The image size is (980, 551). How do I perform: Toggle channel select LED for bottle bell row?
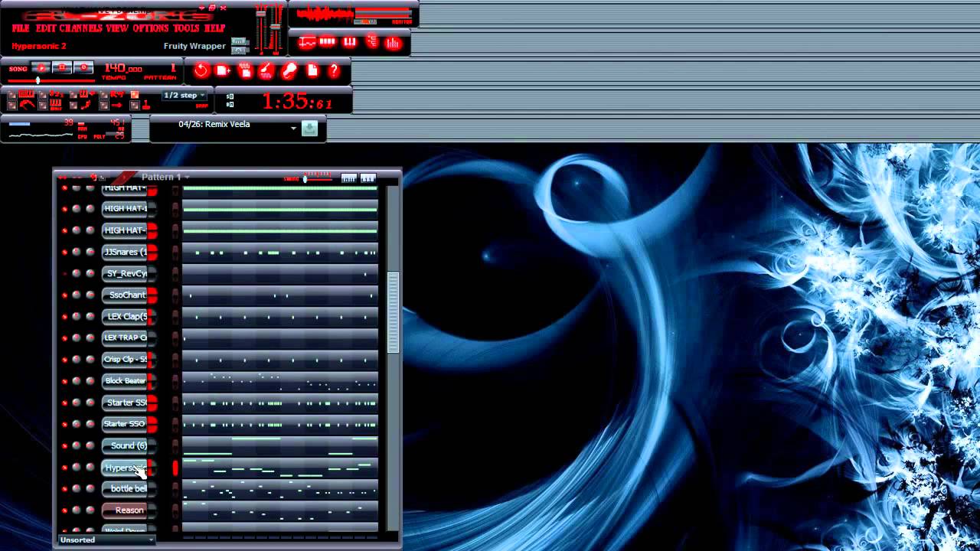pos(175,489)
